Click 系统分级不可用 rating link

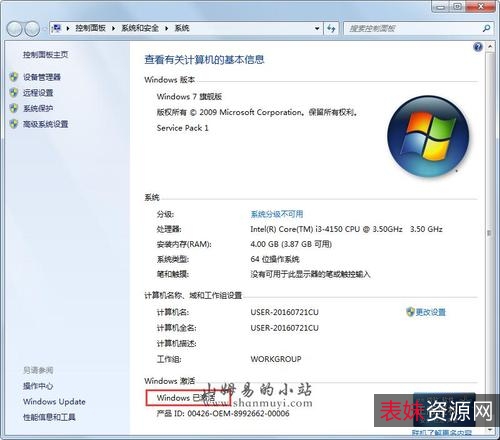click(277, 214)
